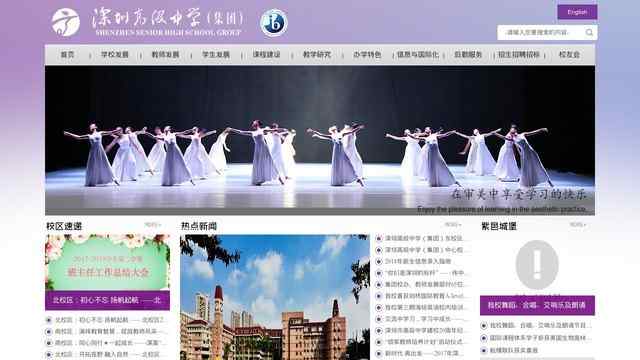Click the school emblem logo in the header

click(66, 22)
